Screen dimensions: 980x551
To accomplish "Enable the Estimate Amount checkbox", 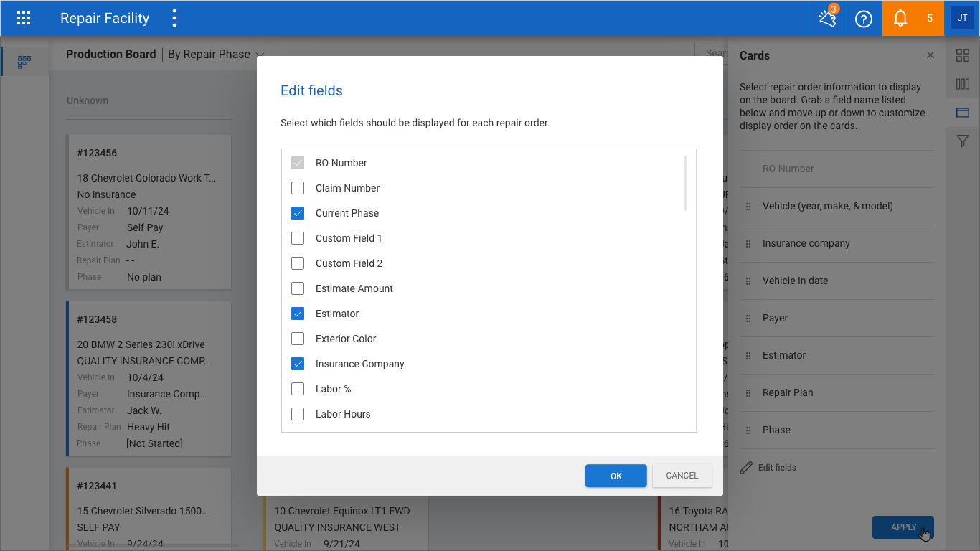I will (x=298, y=288).
